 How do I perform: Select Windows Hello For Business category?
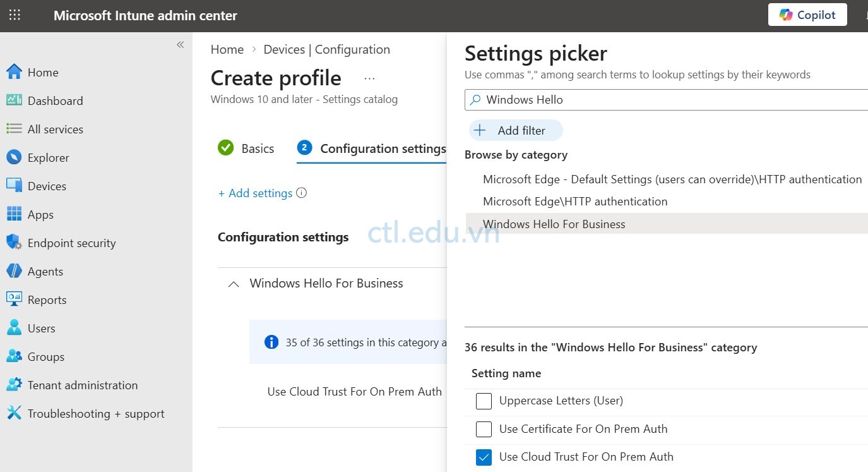[x=667, y=224]
